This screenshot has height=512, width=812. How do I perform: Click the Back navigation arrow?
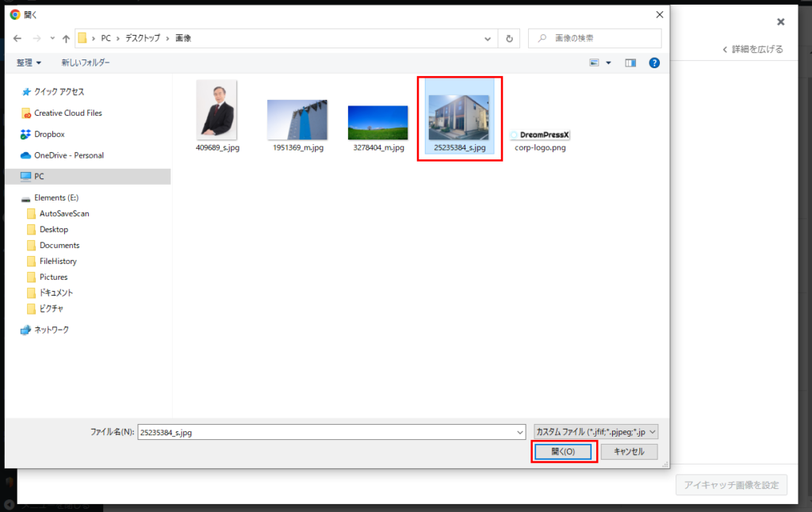(x=17, y=38)
